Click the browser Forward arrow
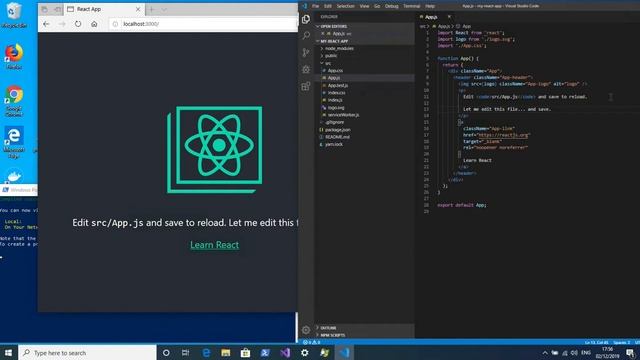Image resolution: width=640 pixels, height=360 pixels. pos(62,24)
